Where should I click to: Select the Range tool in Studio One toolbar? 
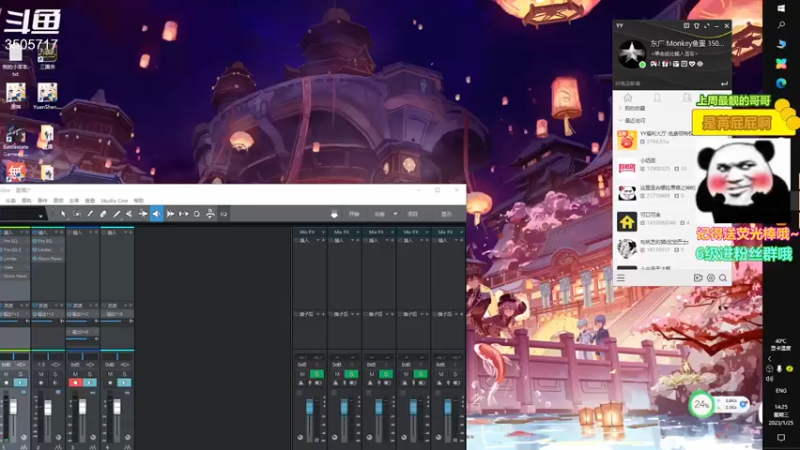point(77,214)
